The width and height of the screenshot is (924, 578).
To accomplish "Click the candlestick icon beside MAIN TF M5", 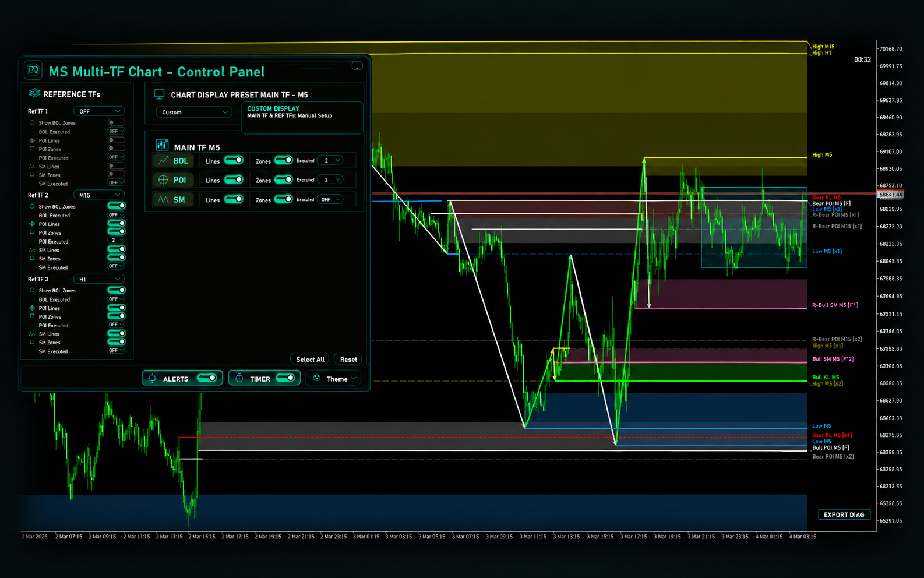I will tap(162, 146).
